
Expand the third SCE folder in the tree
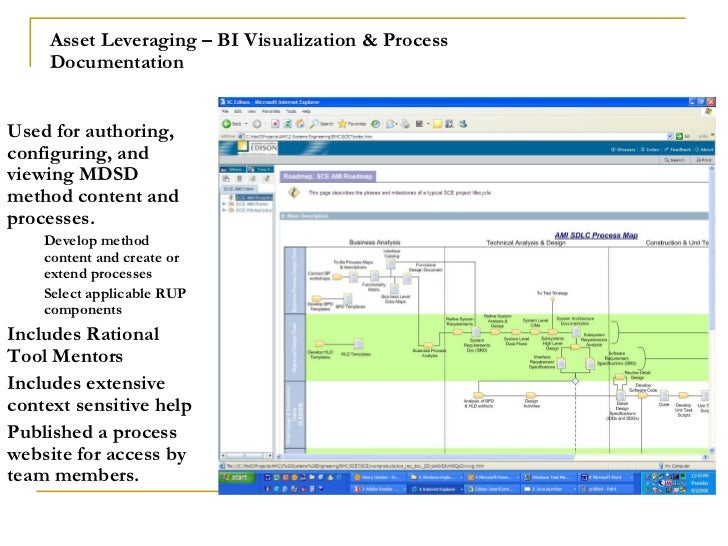coord(224,210)
